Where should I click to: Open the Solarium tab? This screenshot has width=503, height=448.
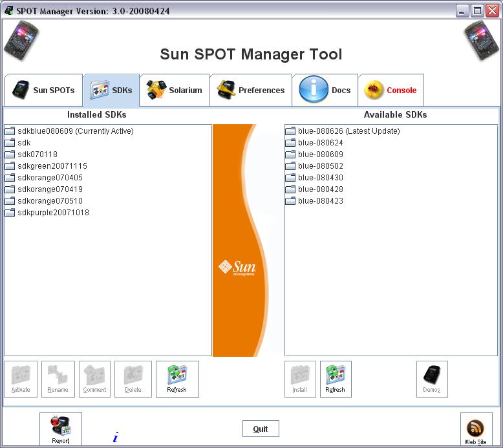click(175, 91)
